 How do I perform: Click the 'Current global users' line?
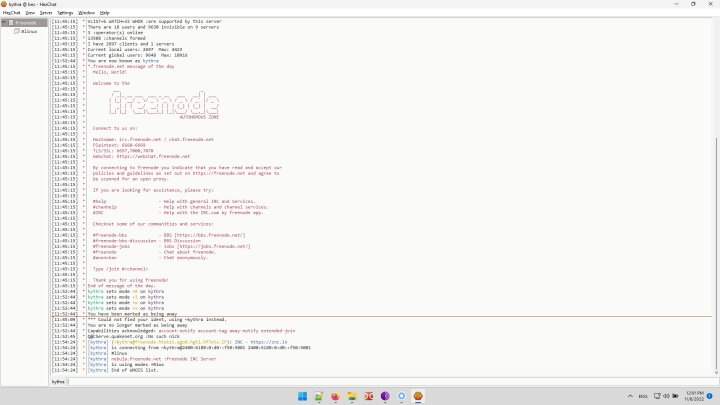coord(137,55)
